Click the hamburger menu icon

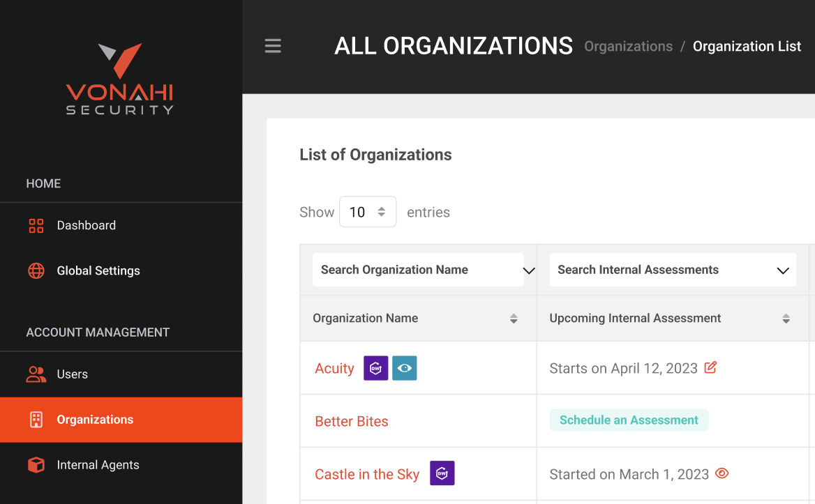pos(273,46)
